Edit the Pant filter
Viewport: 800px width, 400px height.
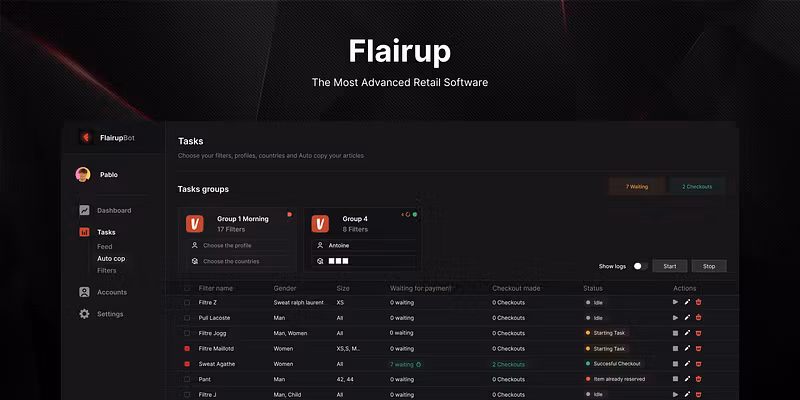point(687,379)
